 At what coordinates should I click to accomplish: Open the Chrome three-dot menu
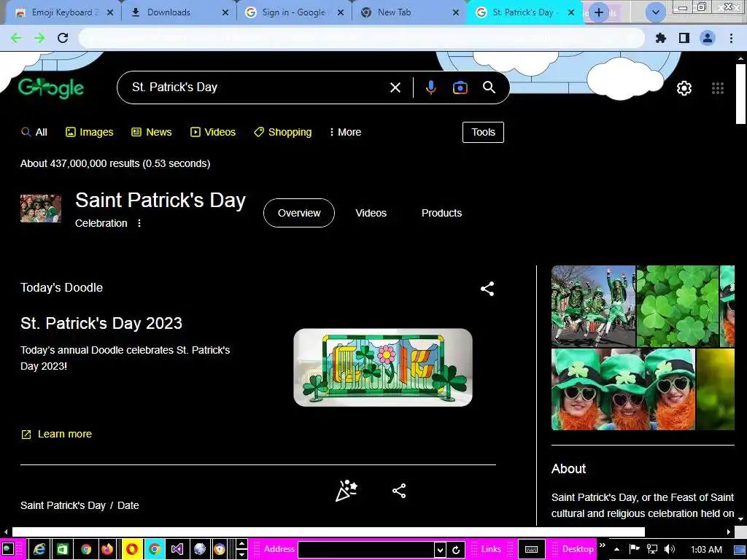(x=731, y=38)
